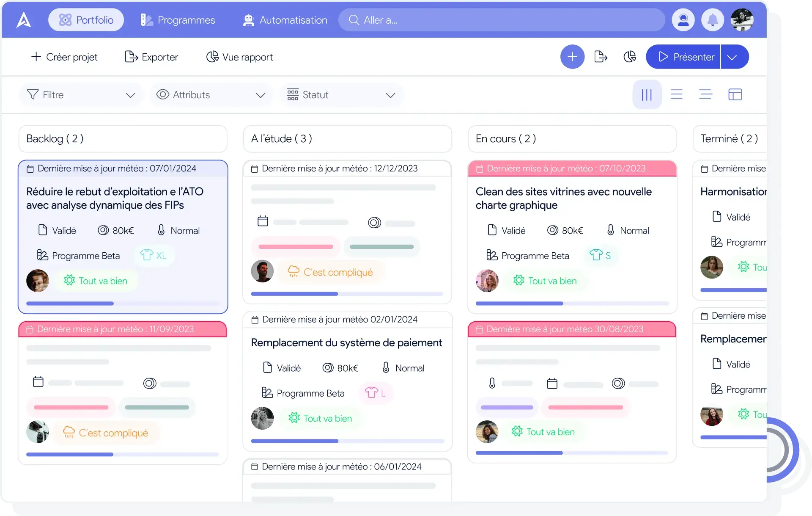Viewport: 812px width, 516px height.
Task: Click 'C'est compliqué' weather on 12/12/2023 card
Action: pyautogui.click(x=330, y=272)
